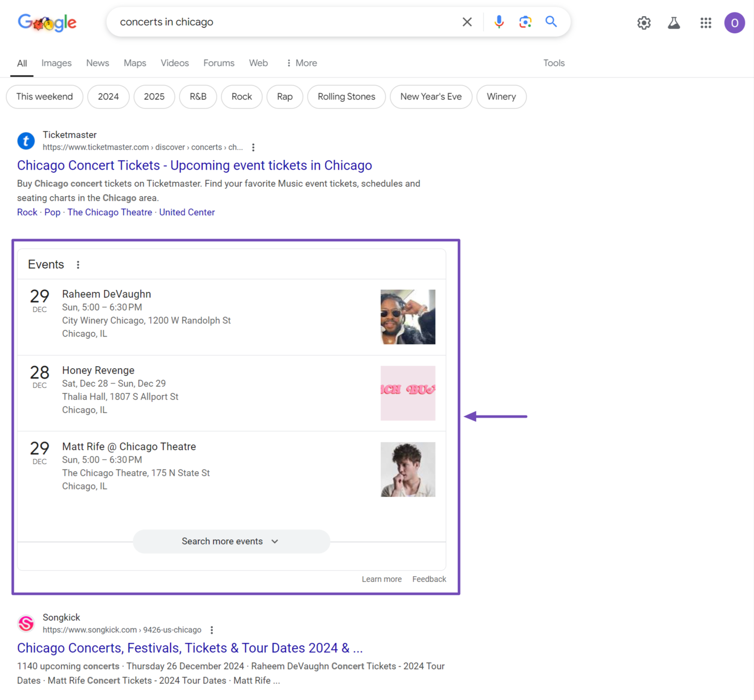Switch to the News tab
Viewport: 754px width, 700px height.
pos(97,63)
